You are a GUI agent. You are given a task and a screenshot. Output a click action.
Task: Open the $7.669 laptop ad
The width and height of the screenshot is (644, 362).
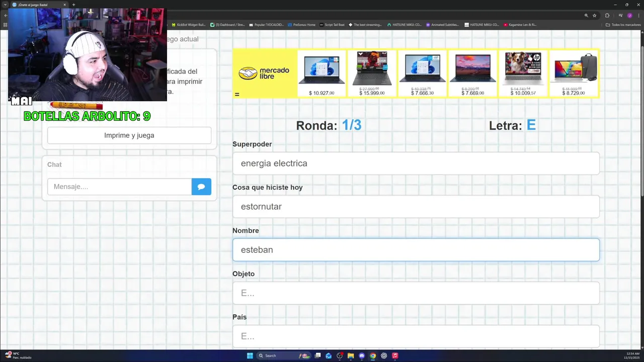(x=472, y=73)
